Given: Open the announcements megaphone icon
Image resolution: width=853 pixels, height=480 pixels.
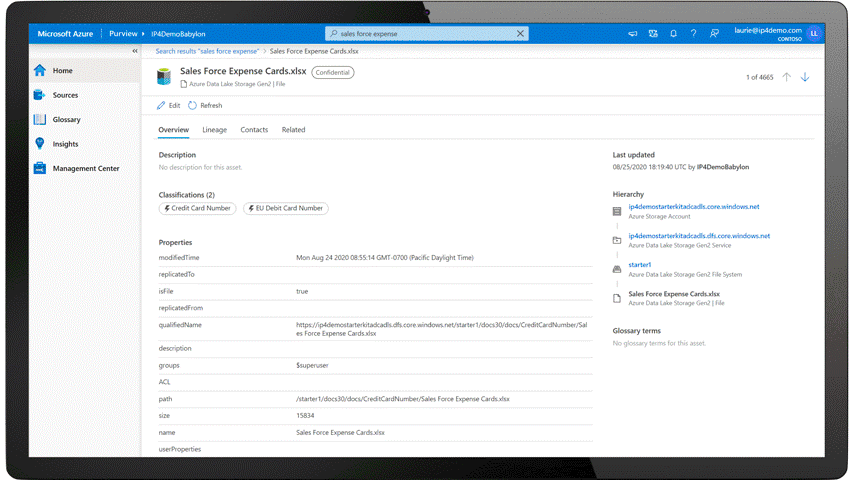Looking at the screenshot, I should [x=633, y=33].
